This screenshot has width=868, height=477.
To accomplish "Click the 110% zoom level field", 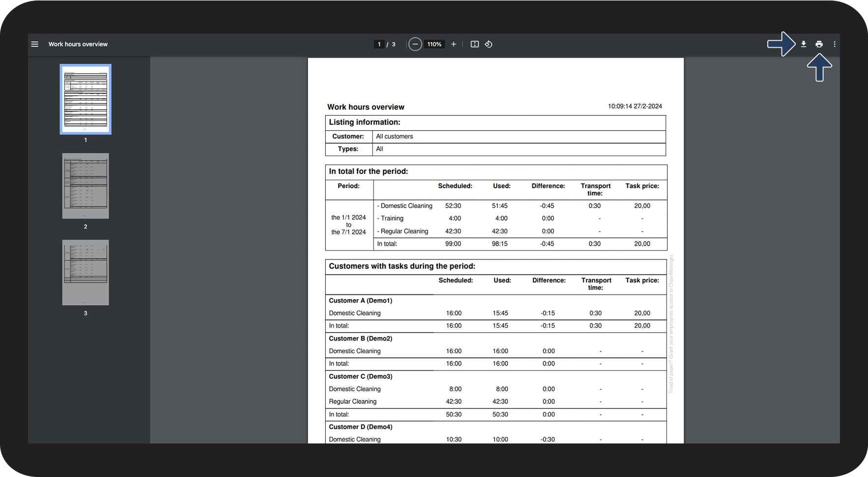I will (x=434, y=44).
